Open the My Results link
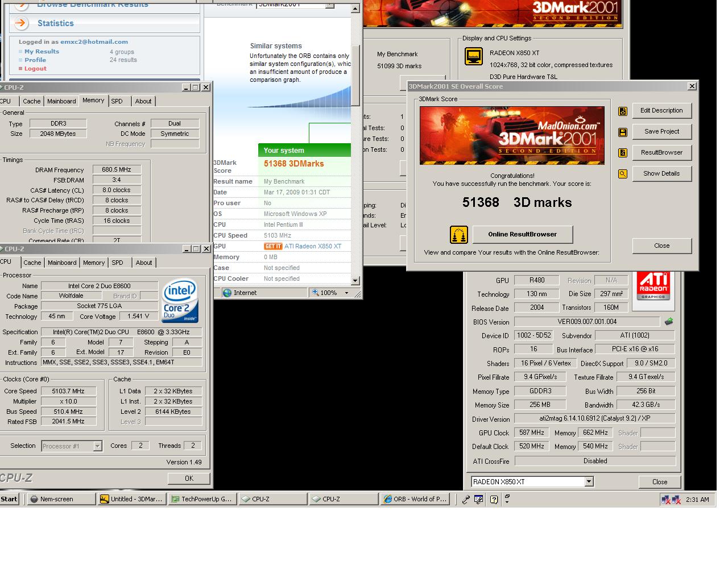Image resolution: width=728 pixels, height=582 pixels. [x=42, y=51]
